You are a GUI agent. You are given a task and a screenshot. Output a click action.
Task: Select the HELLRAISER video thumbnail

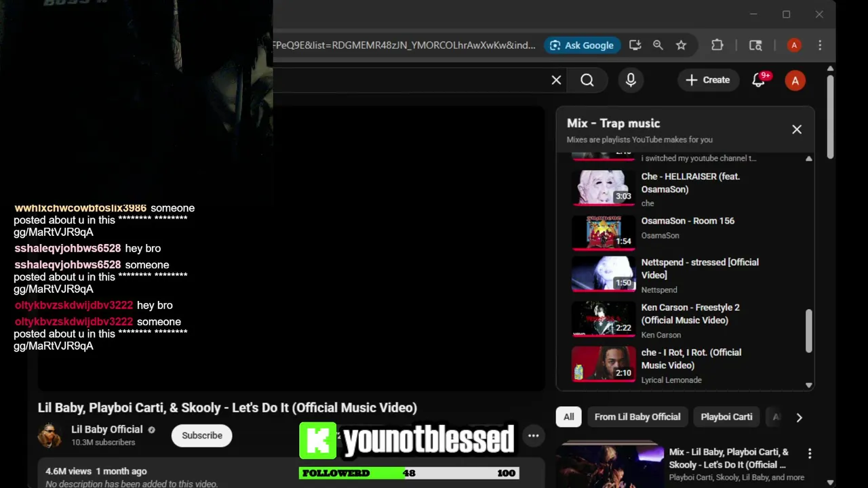pos(604,186)
